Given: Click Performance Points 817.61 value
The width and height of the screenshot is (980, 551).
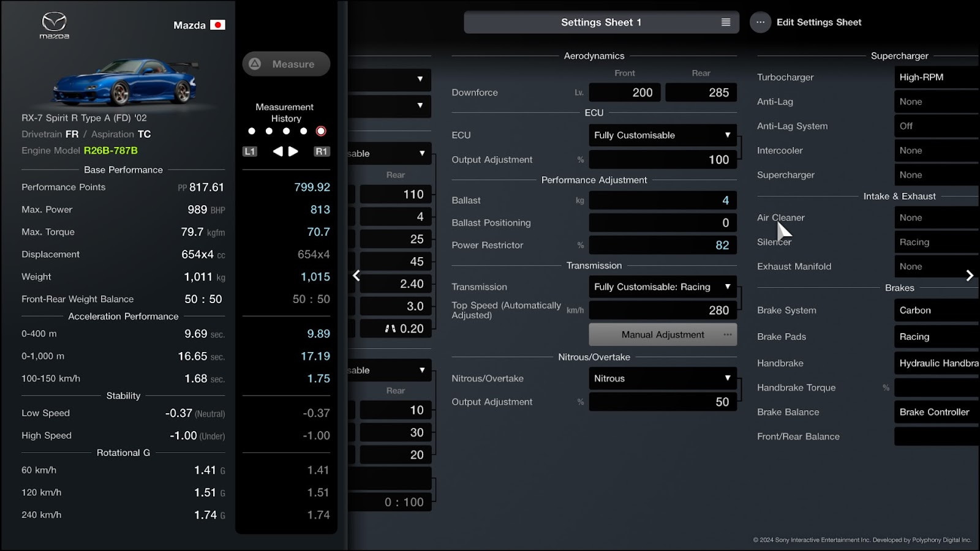Looking at the screenshot, I should [207, 187].
